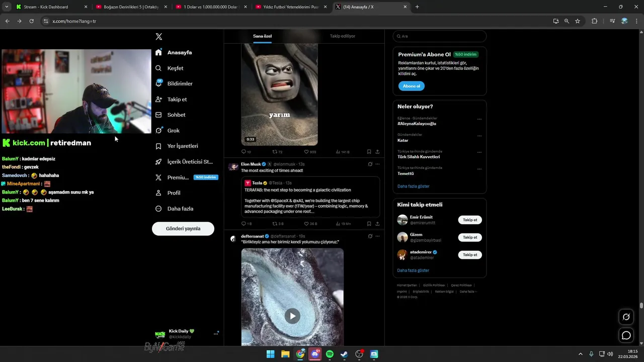Click the Gönderi yayınla button
The height and width of the screenshot is (362, 644).
[183, 228]
